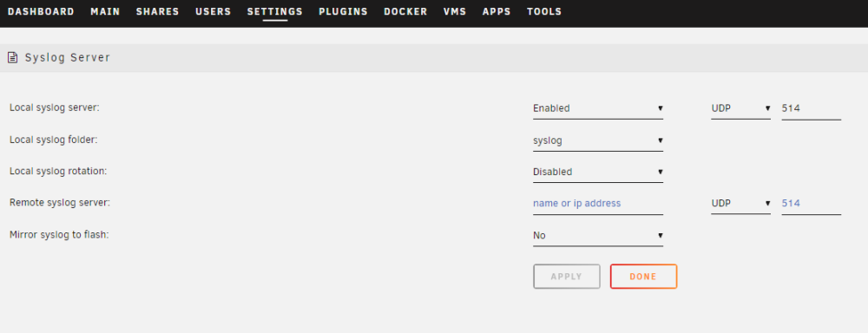Click the 'Mirror syslog to flash:' label

click(x=59, y=235)
